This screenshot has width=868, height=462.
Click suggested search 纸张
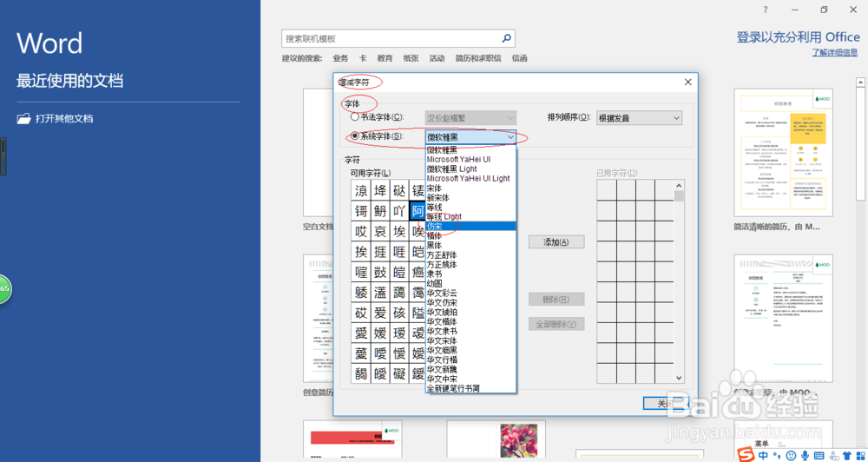pyautogui.click(x=411, y=58)
